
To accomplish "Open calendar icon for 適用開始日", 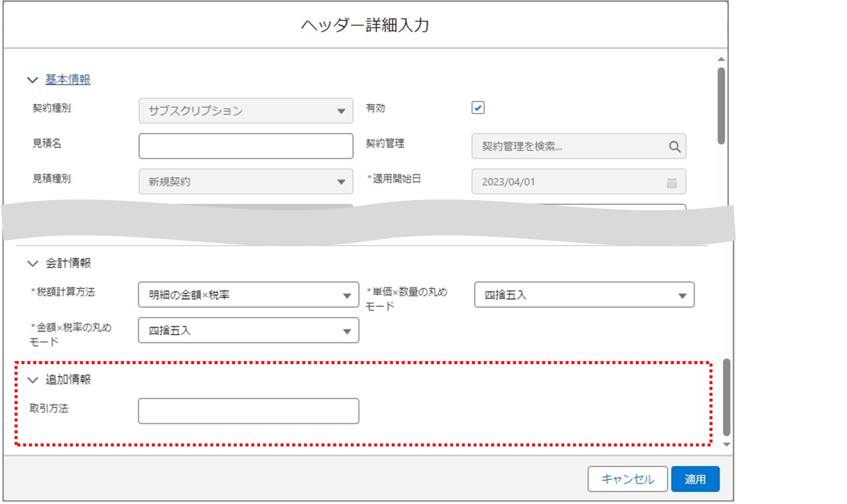I will [671, 182].
